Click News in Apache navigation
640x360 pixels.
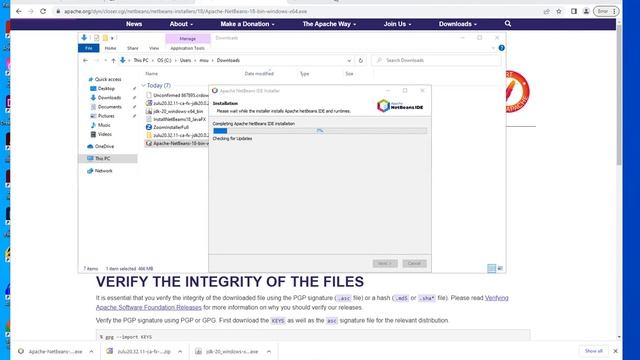click(x=134, y=24)
